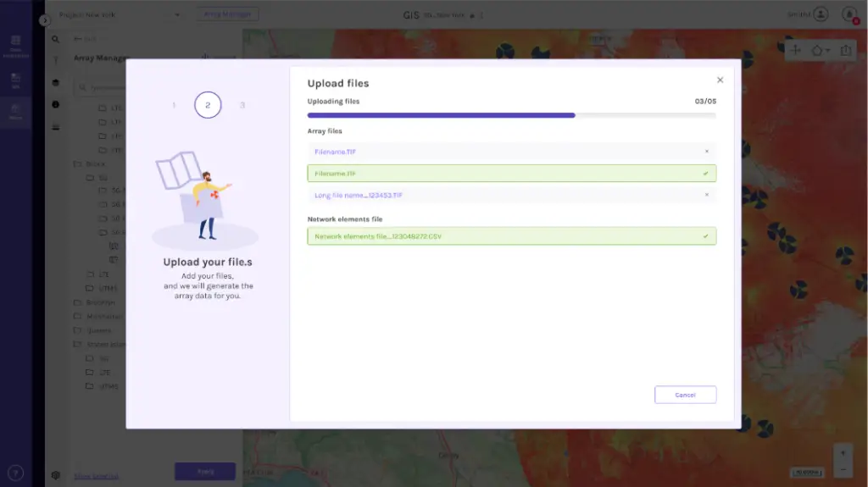The height and width of the screenshot is (487, 868).
Task: Click the Cancel button
Action: click(x=685, y=395)
